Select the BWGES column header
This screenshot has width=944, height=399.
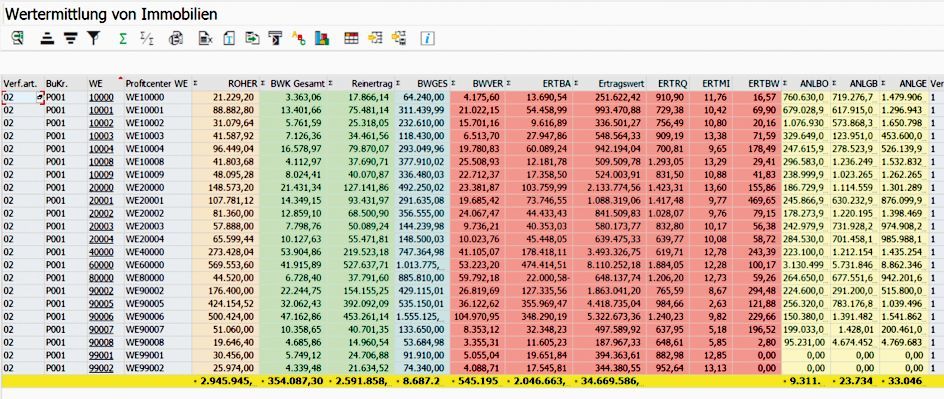click(x=422, y=84)
